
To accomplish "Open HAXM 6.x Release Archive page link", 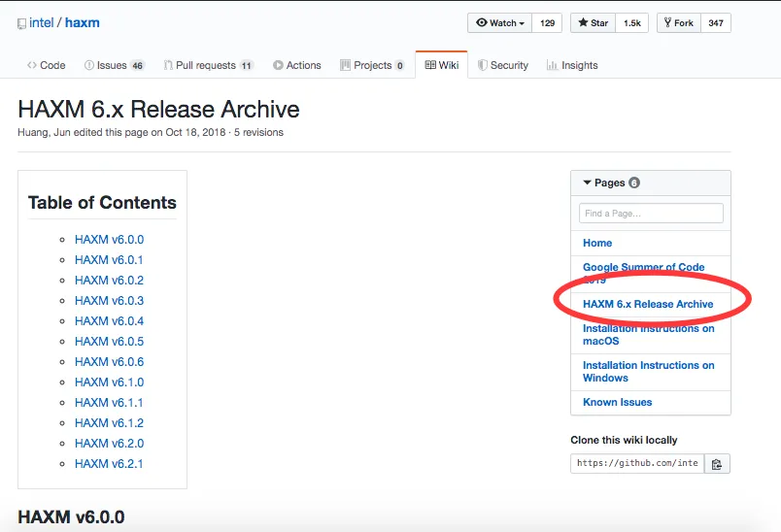I will point(648,304).
